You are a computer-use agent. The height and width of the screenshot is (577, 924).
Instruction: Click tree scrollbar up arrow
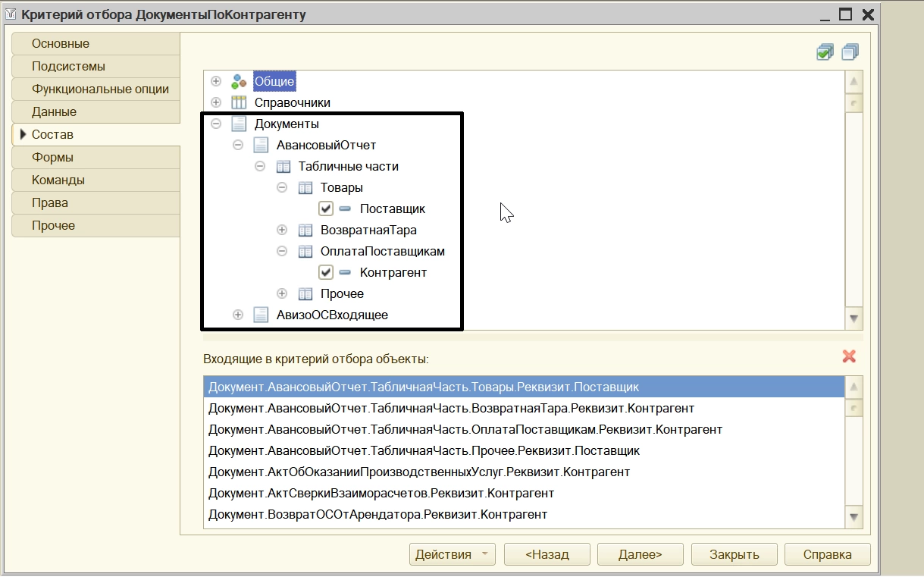854,82
